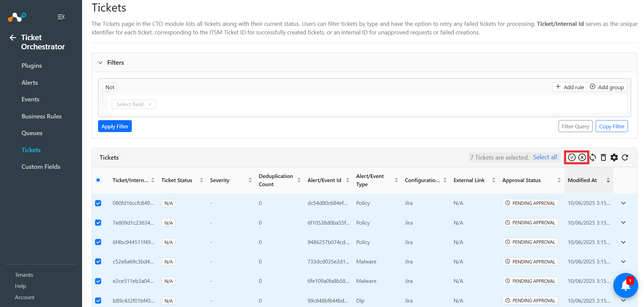644x307 pixels.
Task: Collapse the Filters panel chevron
Action: 100,63
